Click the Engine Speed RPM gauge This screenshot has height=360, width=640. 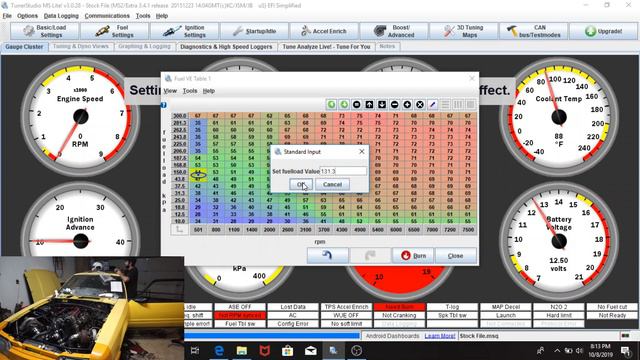point(80,117)
